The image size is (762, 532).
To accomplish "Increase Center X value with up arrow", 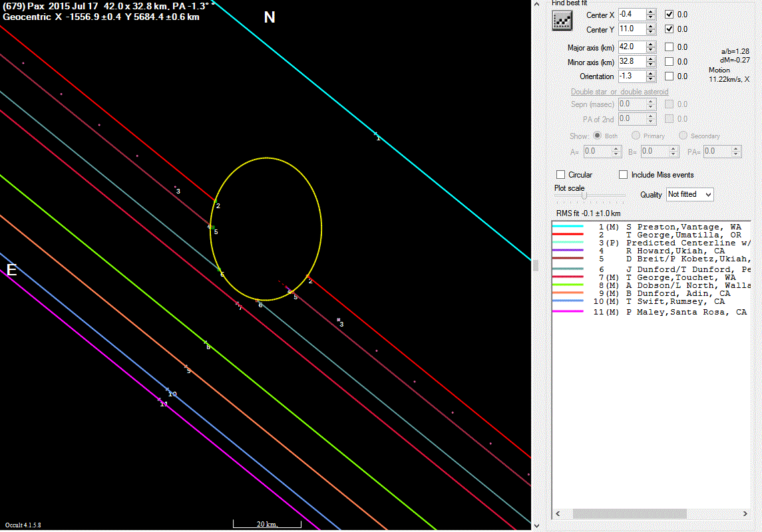I will pos(651,12).
